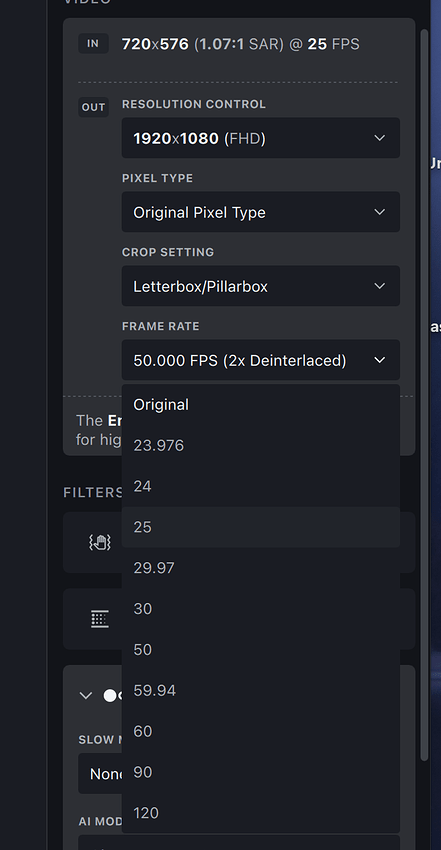Image resolution: width=441 pixels, height=850 pixels.
Task: Select the 25 FPS option
Action: 261,527
